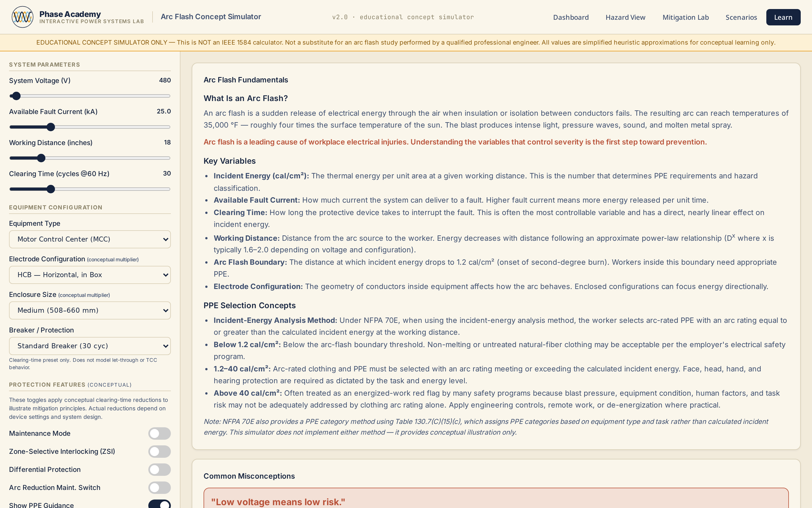Click the 'Working Distance:' bullet term
The image size is (812, 508).
tap(247, 238)
